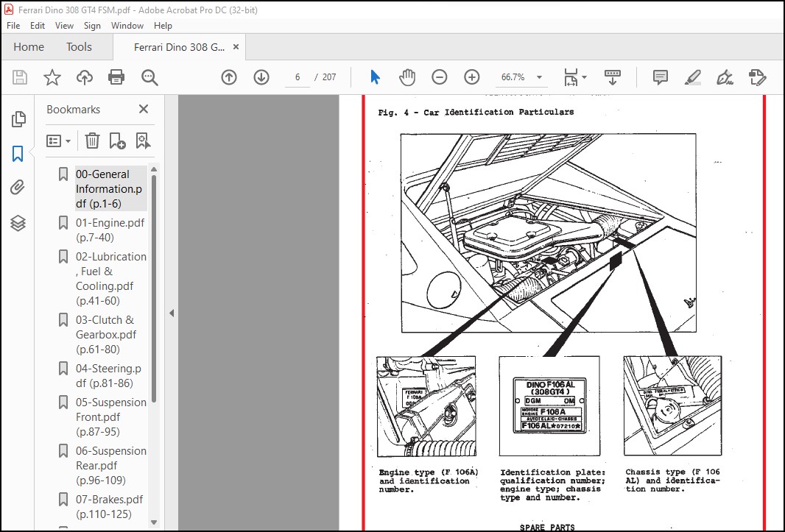This screenshot has height=532, width=785.
Task: Activate the Hand pan tool
Action: pyautogui.click(x=407, y=77)
